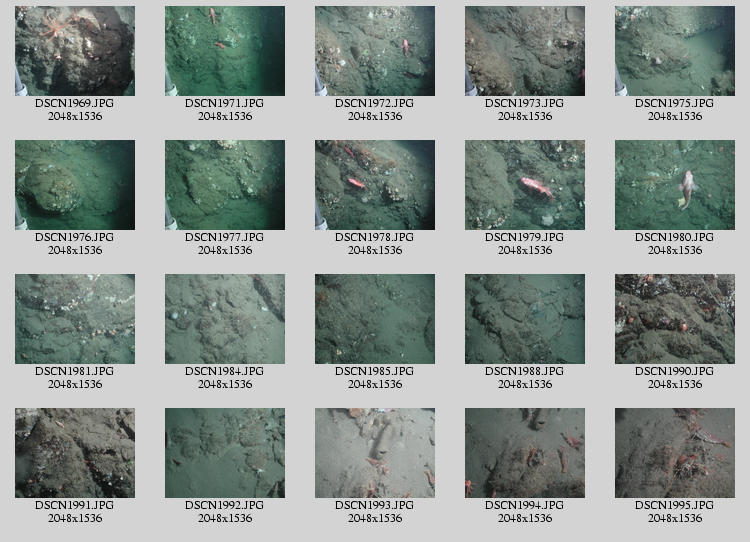This screenshot has height=542, width=750.
Task: View thumbnail DSCN1984.JPG
Action: click(225, 319)
